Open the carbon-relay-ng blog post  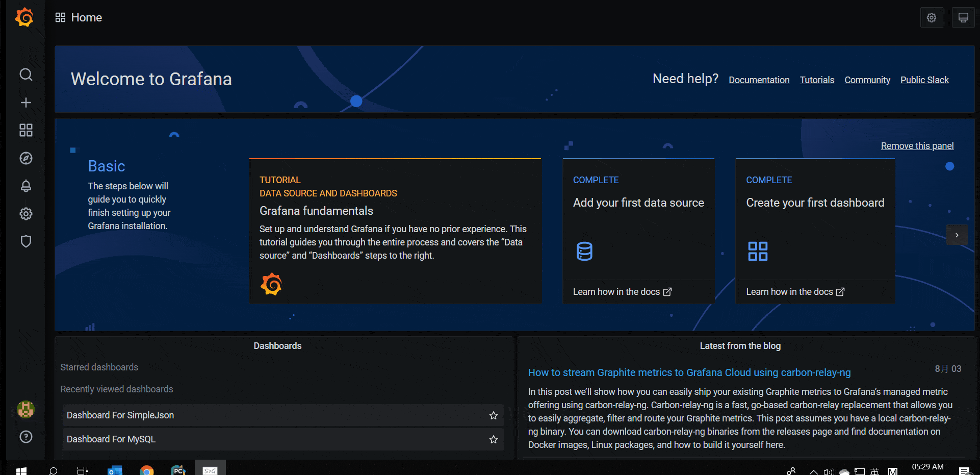coord(689,372)
